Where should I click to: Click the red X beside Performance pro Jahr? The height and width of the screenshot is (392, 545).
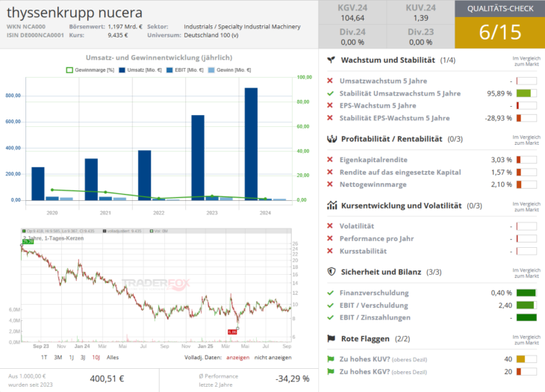[x=330, y=238]
